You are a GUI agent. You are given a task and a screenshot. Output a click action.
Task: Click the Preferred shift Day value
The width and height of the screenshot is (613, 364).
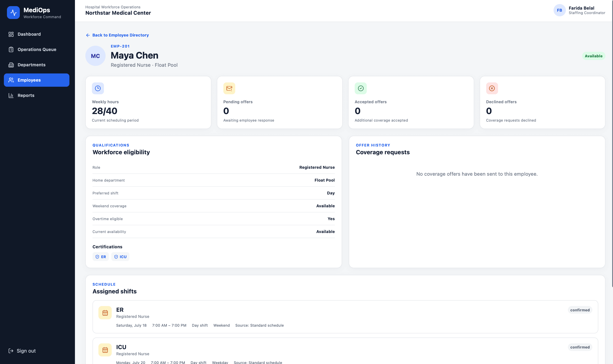click(331, 193)
